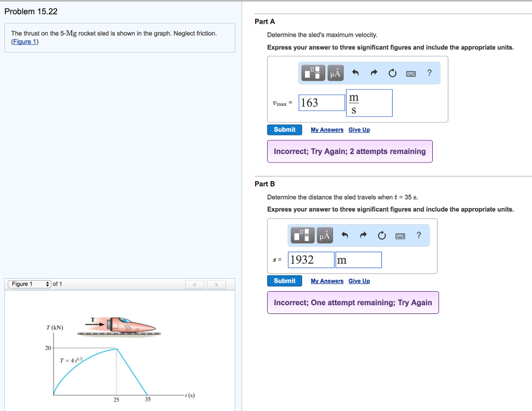Select the μÅ units icon in Part B
532x411 pixels.
point(325,235)
